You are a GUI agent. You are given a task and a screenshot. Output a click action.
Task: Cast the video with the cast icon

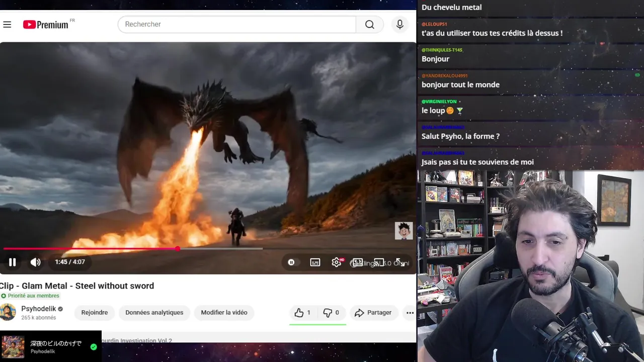378,262
